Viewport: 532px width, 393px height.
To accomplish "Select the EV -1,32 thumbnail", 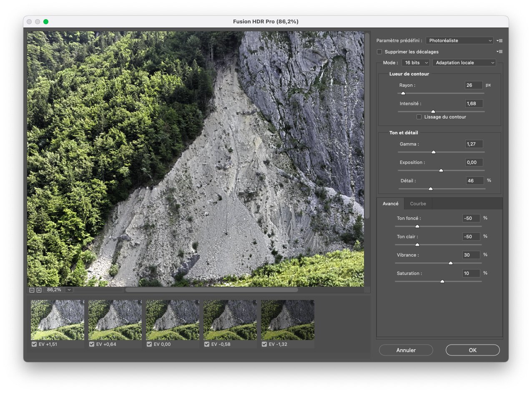I will tap(288, 320).
